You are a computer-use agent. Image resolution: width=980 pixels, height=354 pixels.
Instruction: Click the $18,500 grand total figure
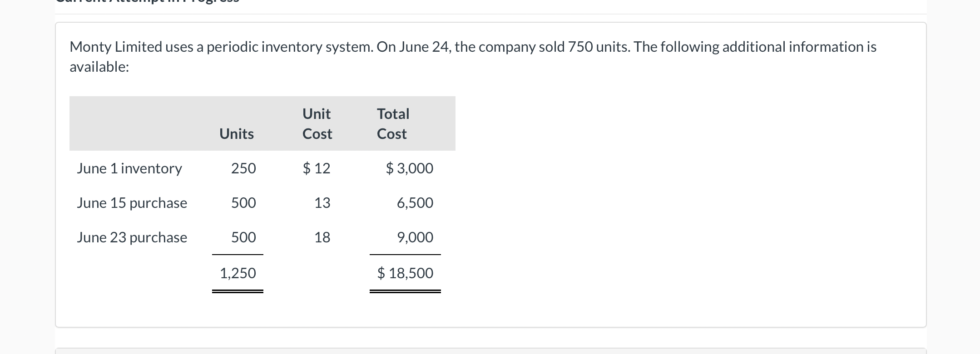[x=405, y=273]
